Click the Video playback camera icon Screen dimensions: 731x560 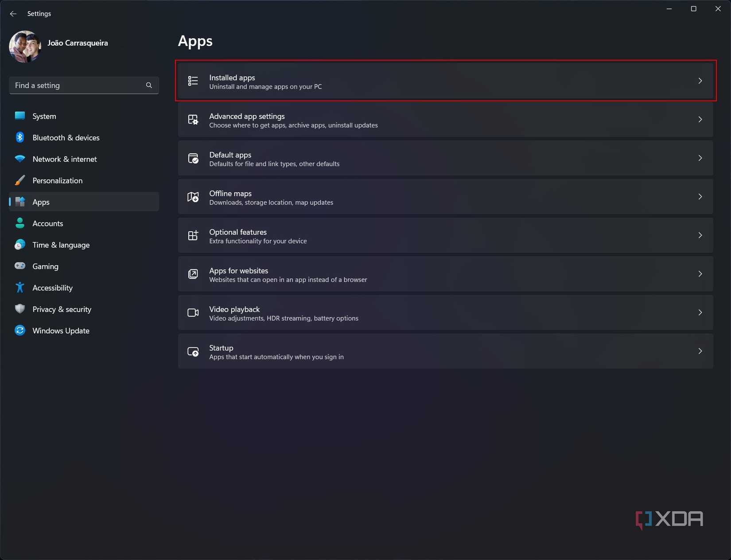(193, 312)
